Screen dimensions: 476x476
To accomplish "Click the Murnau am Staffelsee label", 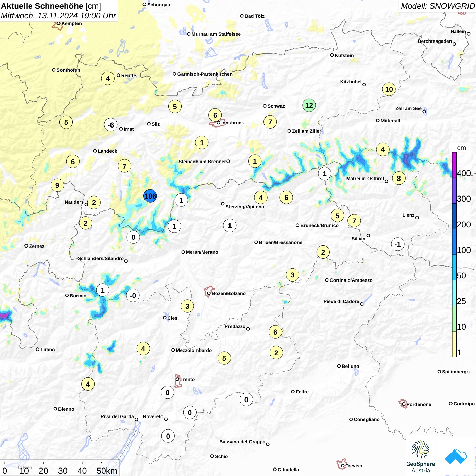I will tap(216, 34).
